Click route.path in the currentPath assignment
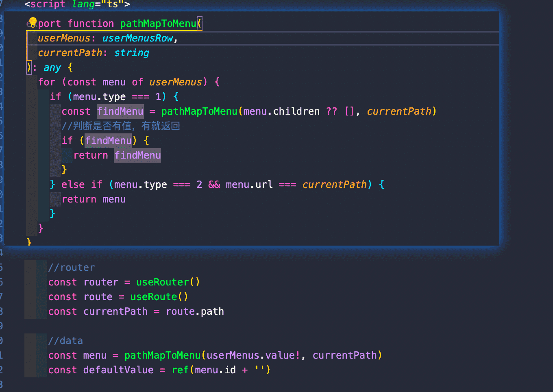The height and width of the screenshot is (392, 553). (195, 311)
